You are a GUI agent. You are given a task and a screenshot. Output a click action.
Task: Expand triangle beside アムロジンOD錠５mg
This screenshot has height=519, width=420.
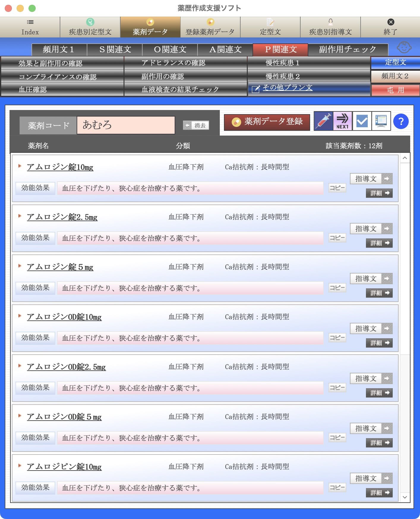pyautogui.click(x=20, y=416)
